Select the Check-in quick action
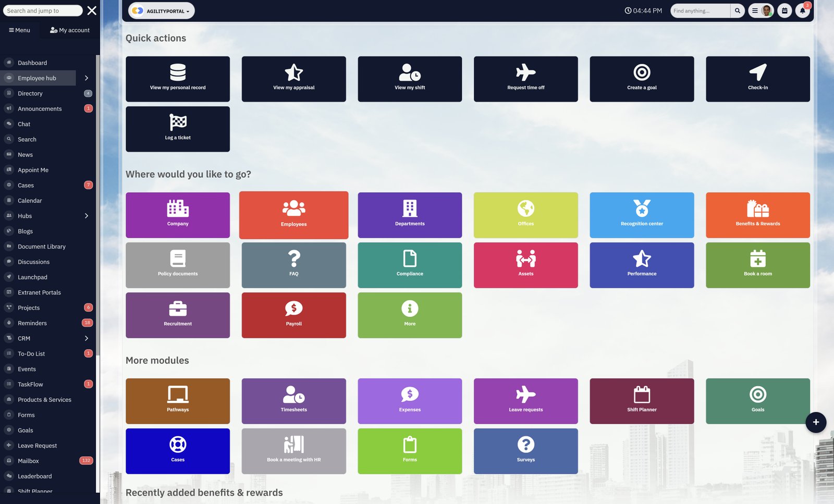The image size is (834, 504). (x=757, y=79)
